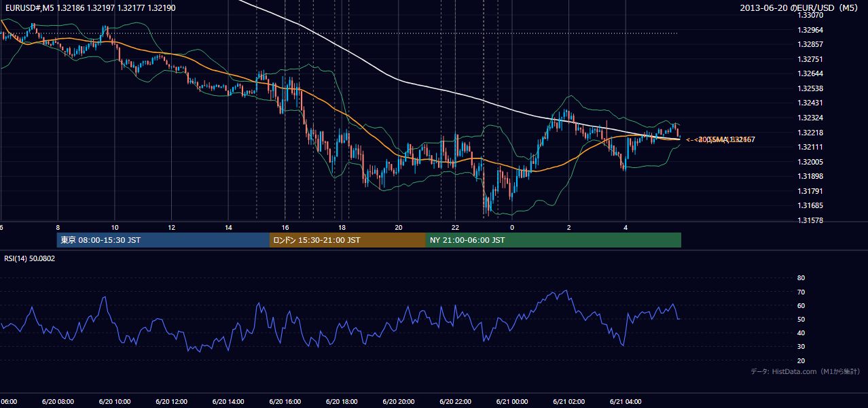Click the Tokyo 08:00-15:30 JST session bar
The width and height of the screenshot is (868, 408).
pos(164,240)
